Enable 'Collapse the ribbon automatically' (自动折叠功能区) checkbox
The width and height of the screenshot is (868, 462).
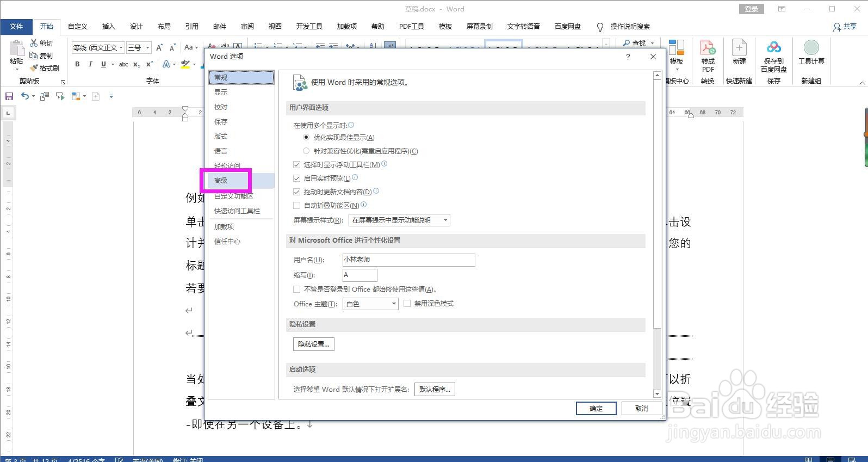pos(296,205)
